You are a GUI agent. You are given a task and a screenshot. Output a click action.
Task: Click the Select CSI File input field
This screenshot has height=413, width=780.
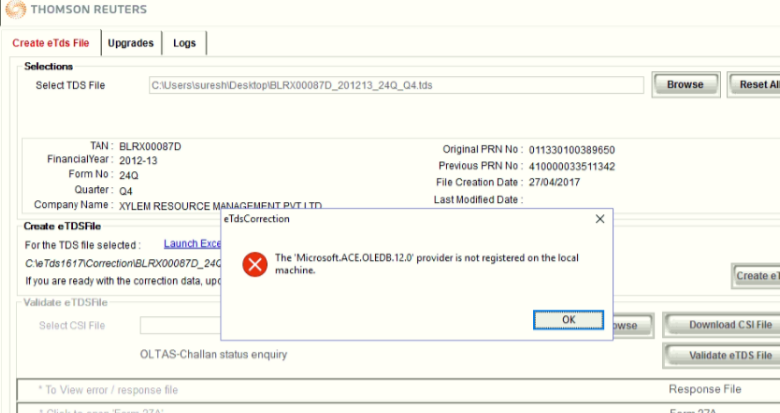coord(181,325)
